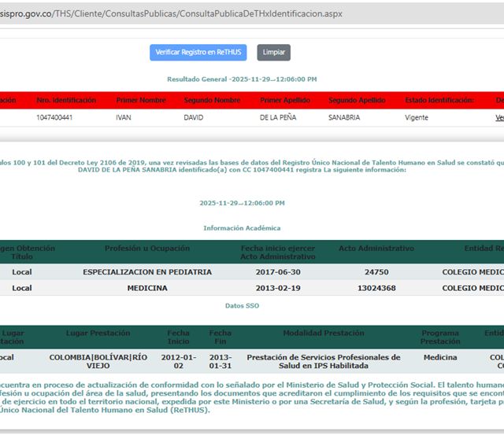This screenshot has height=435, width=504.
Task: Click Prestación de Servicios Profesionales cell
Action: (324, 362)
